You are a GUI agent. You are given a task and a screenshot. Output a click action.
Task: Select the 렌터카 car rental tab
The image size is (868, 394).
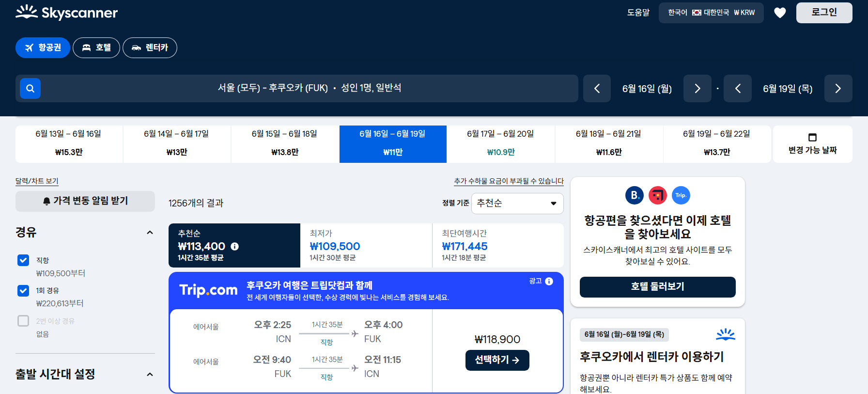tap(150, 47)
